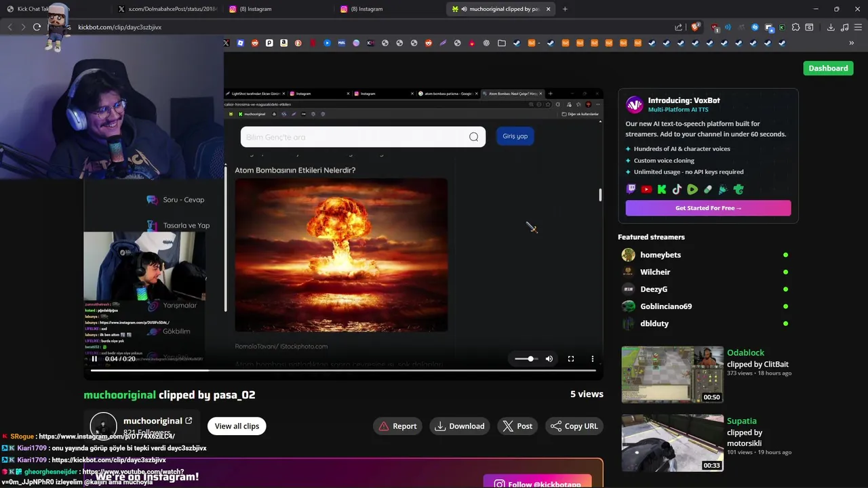Viewport: 868px width, 488px height.
Task: Click the share page icon in address bar
Action: click(x=679, y=27)
